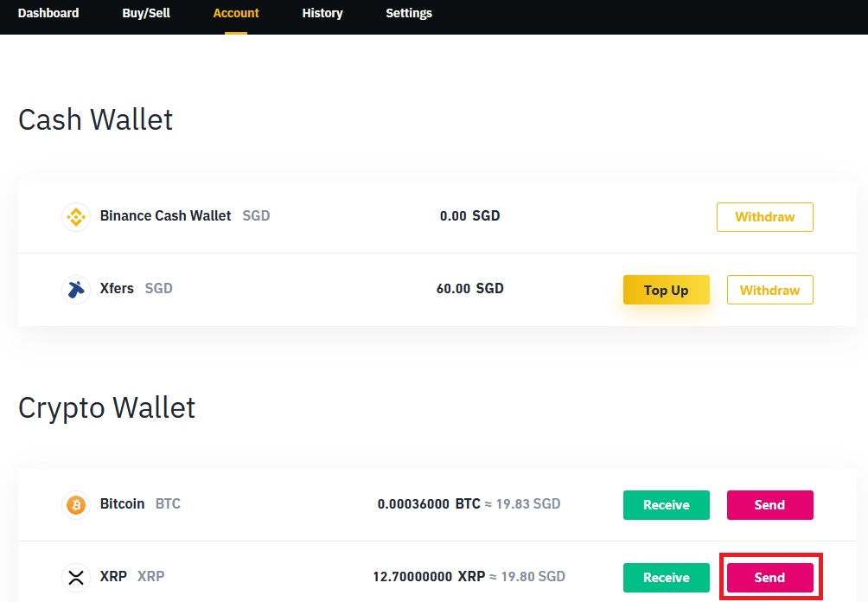Screen dimensions: 868x602
Task: Select the Account tab
Action: tap(236, 13)
